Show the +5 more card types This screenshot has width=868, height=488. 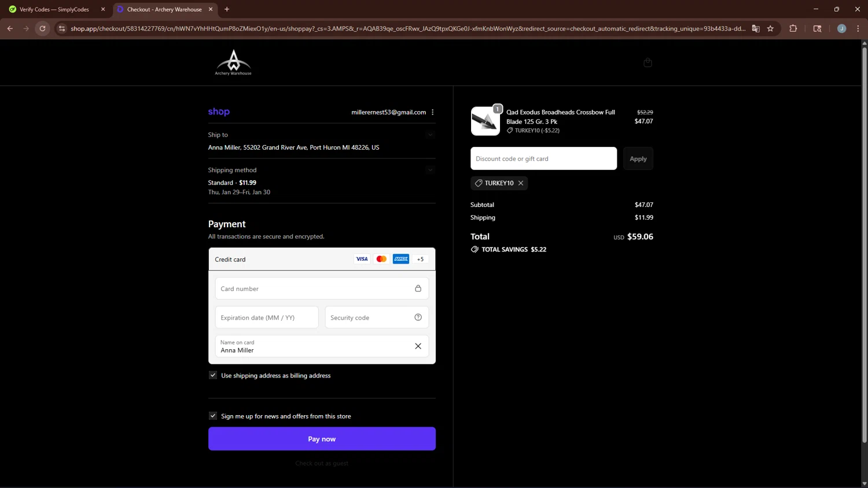click(421, 259)
